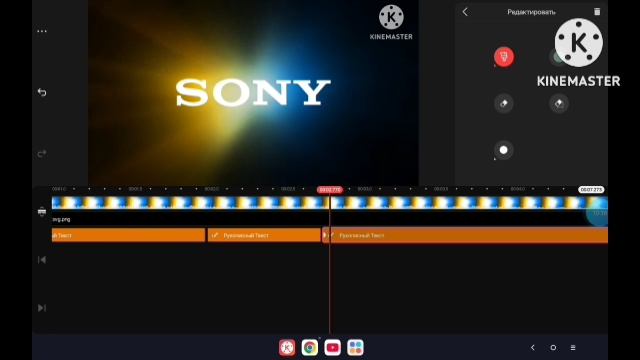The height and width of the screenshot is (360, 640).
Task: Open the white color picker
Action: click(x=504, y=150)
